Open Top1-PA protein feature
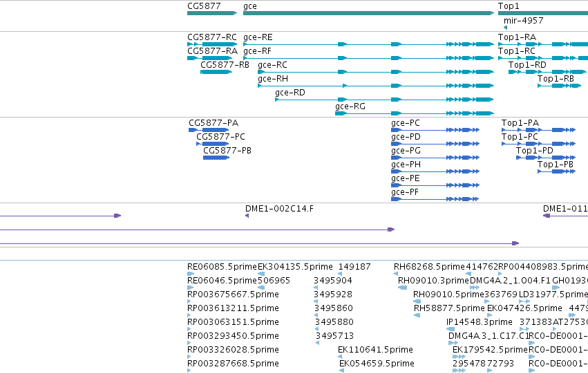Viewport: 588px width, 374px height. pos(538,130)
